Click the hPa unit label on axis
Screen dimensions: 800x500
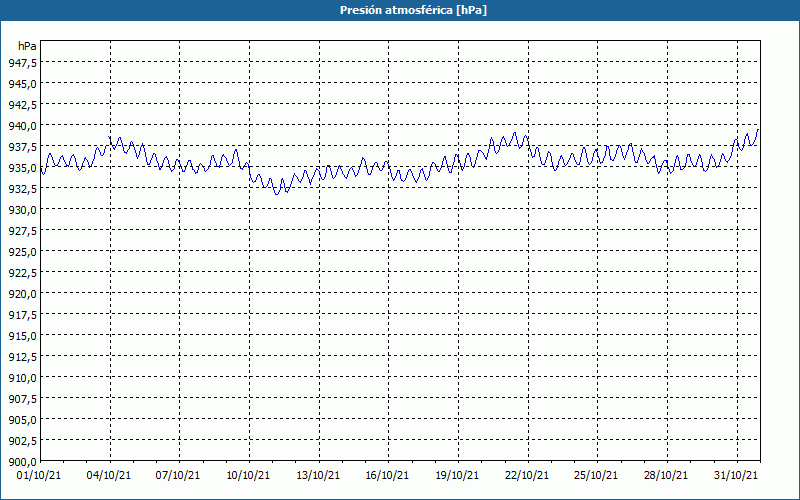coord(27,46)
